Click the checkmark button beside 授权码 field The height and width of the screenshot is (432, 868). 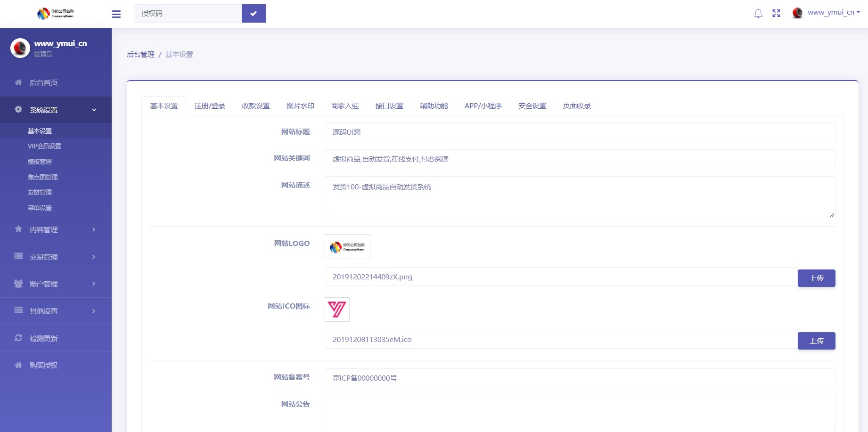(x=254, y=13)
